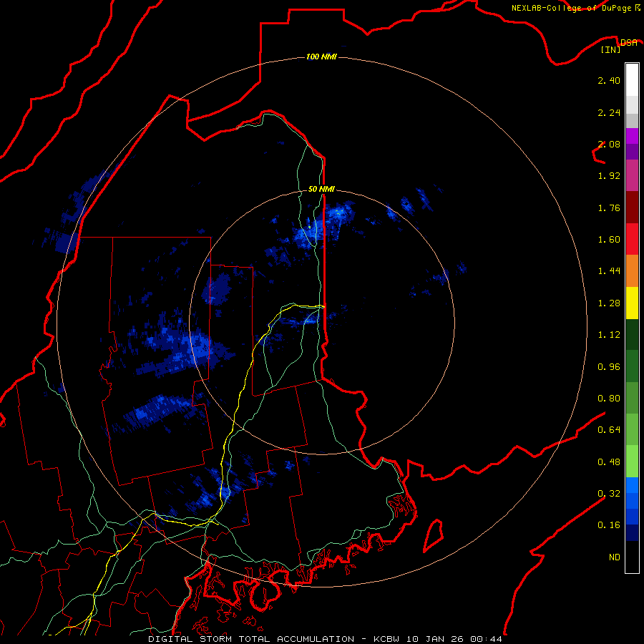This screenshot has width=644, height=644.
Task: Click the [IN] units label
Action: point(611,49)
